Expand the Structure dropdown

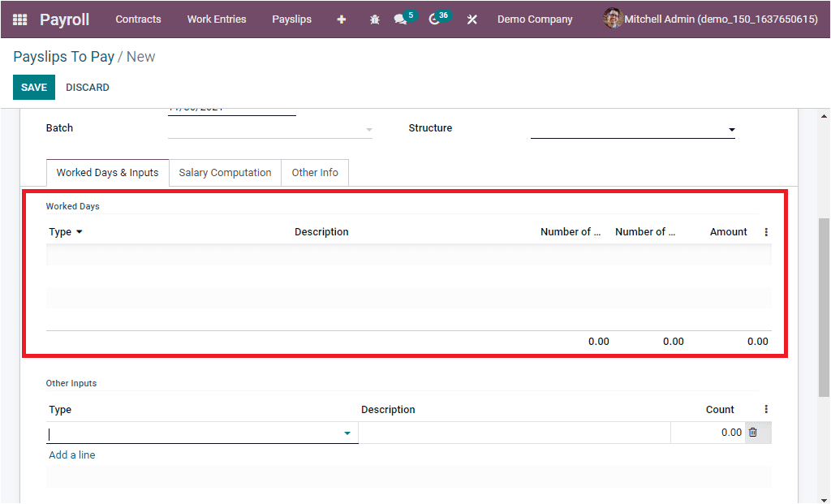tap(731, 128)
